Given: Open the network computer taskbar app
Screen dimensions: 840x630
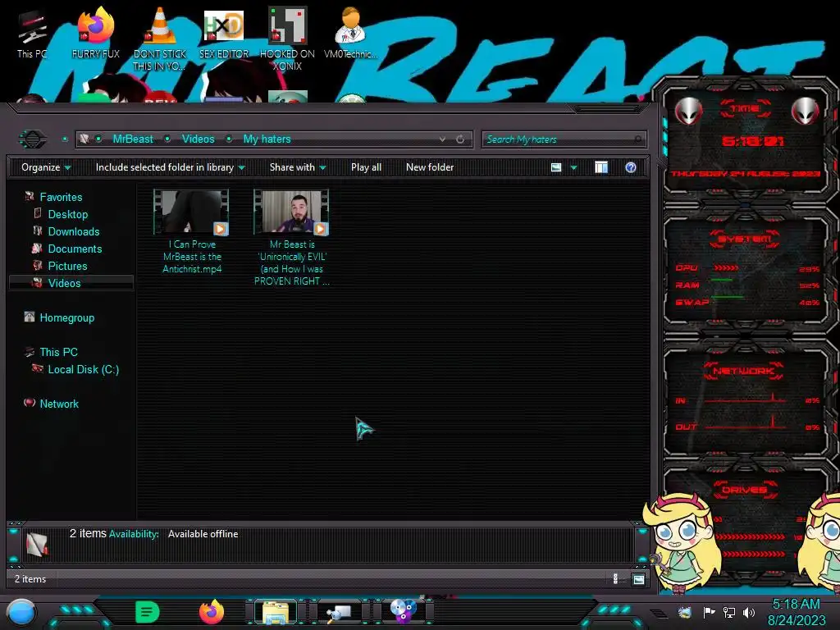Looking at the screenshot, I should coord(339,612).
